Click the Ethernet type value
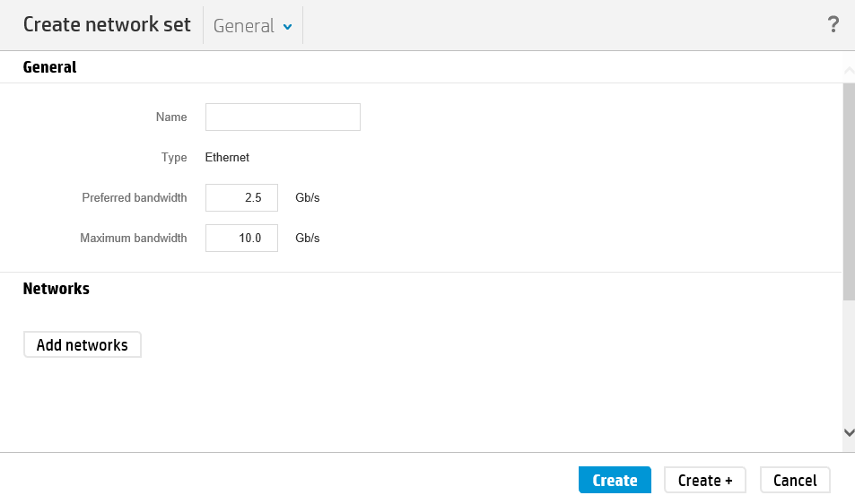The height and width of the screenshot is (504, 855). pyautogui.click(x=227, y=158)
